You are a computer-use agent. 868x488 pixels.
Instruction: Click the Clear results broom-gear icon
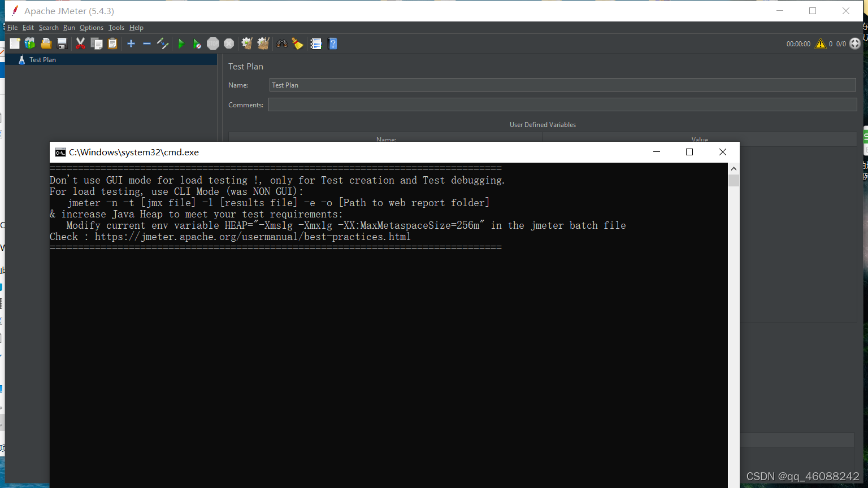pos(247,43)
